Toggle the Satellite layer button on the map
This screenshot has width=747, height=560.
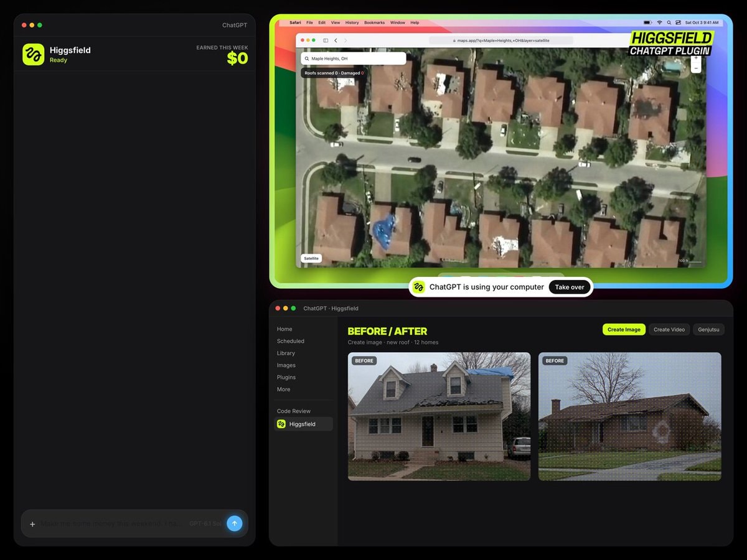311,258
